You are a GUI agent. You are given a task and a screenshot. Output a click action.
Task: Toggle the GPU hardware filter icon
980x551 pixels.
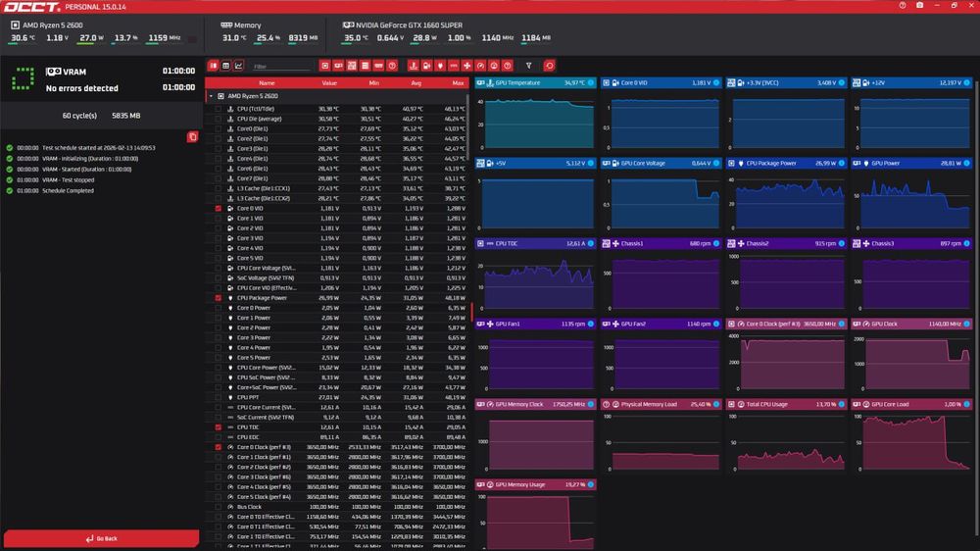click(x=338, y=66)
